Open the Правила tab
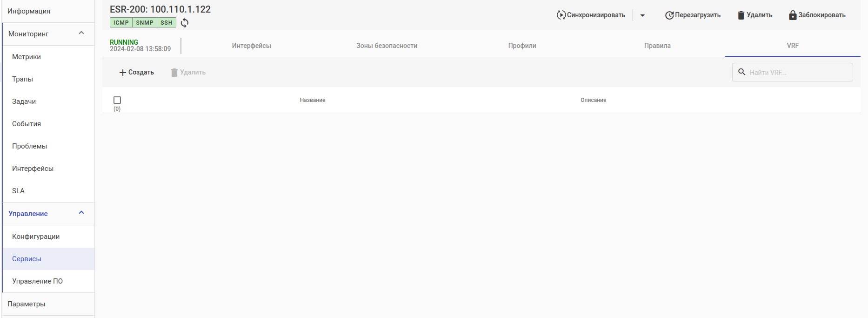 tap(657, 46)
